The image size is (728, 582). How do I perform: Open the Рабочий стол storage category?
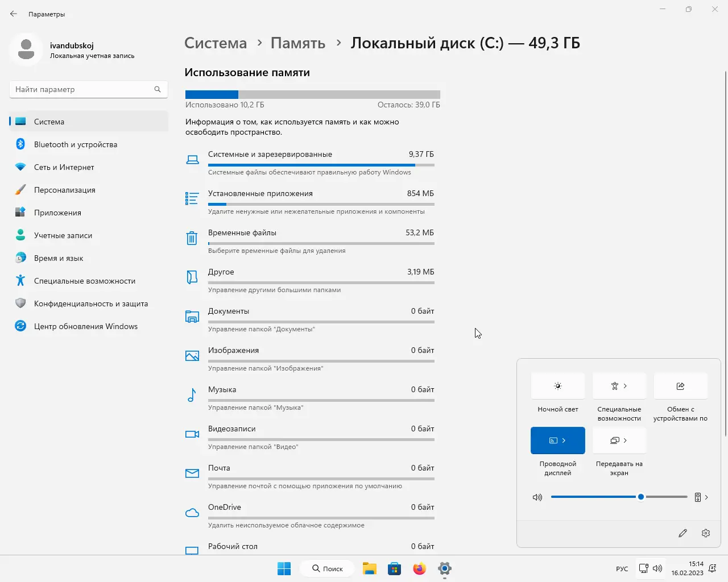point(310,547)
